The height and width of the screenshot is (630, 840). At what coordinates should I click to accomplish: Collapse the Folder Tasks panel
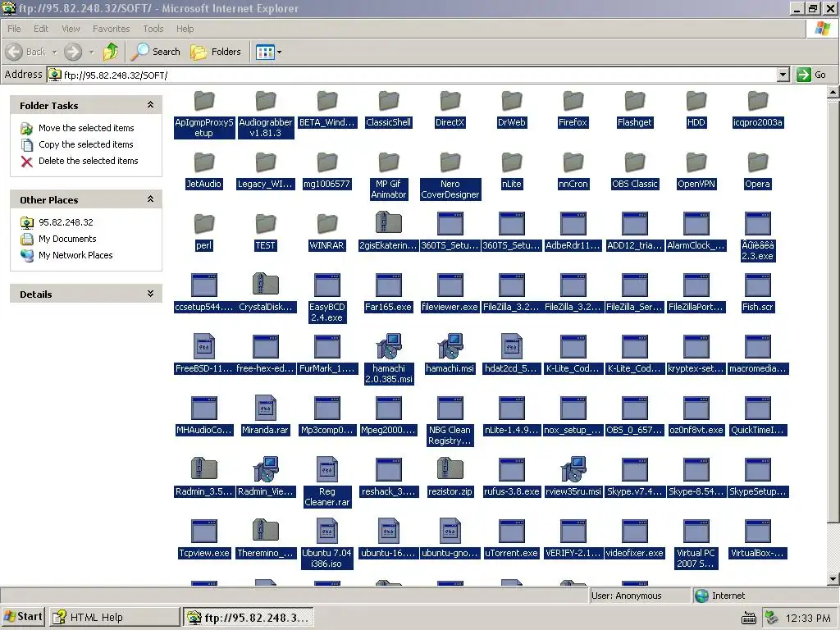pyautogui.click(x=151, y=105)
